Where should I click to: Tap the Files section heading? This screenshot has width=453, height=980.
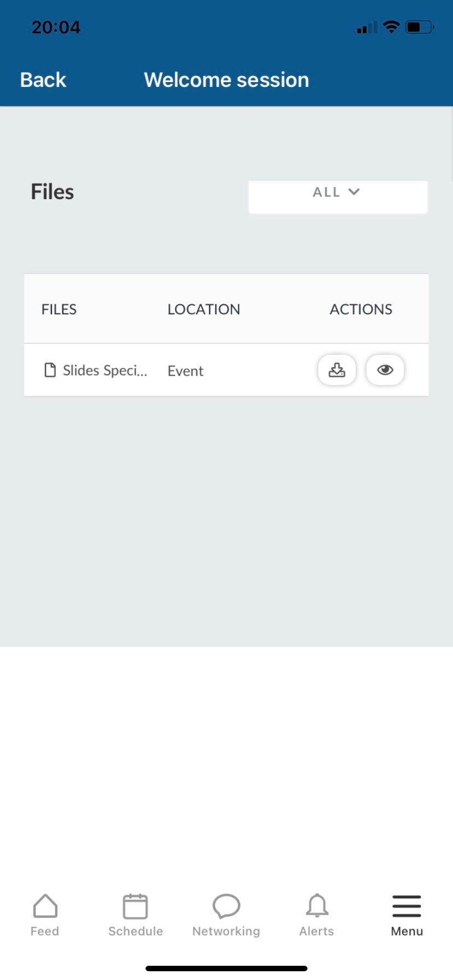pyautogui.click(x=52, y=192)
